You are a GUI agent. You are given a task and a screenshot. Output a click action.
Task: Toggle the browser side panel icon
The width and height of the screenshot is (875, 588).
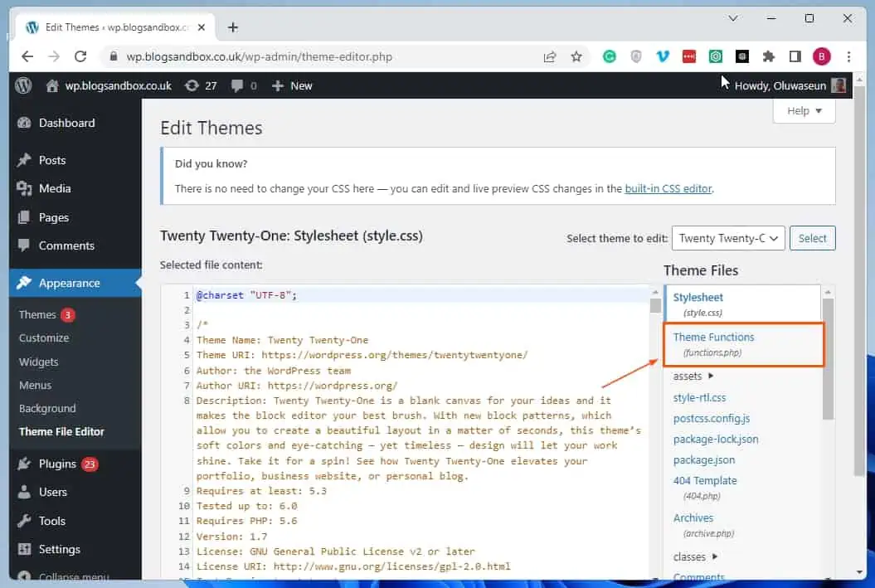coord(795,56)
